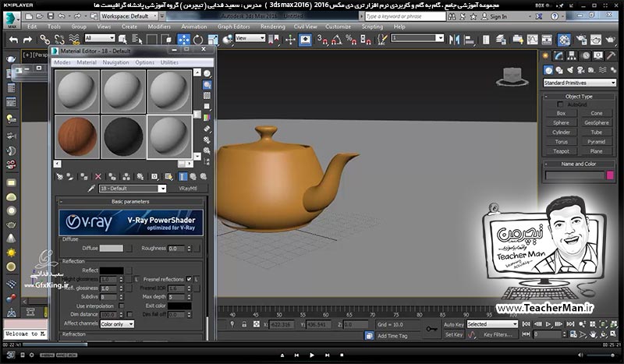Toggle selection lock padlock in status bar
The height and width of the screenshot is (364, 624).
click(x=244, y=324)
